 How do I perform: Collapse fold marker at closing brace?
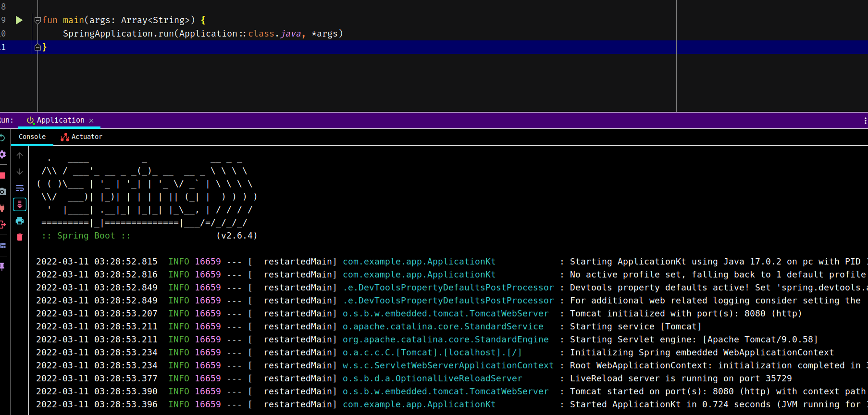(37, 47)
